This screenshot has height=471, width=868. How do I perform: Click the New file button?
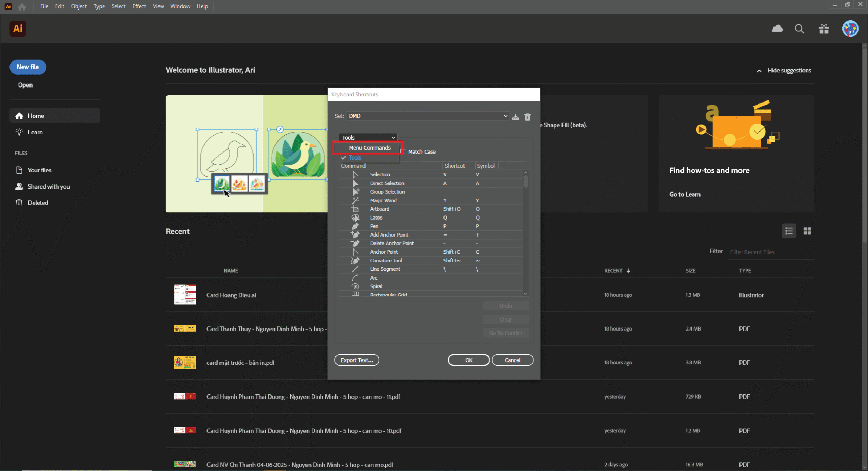(28, 67)
